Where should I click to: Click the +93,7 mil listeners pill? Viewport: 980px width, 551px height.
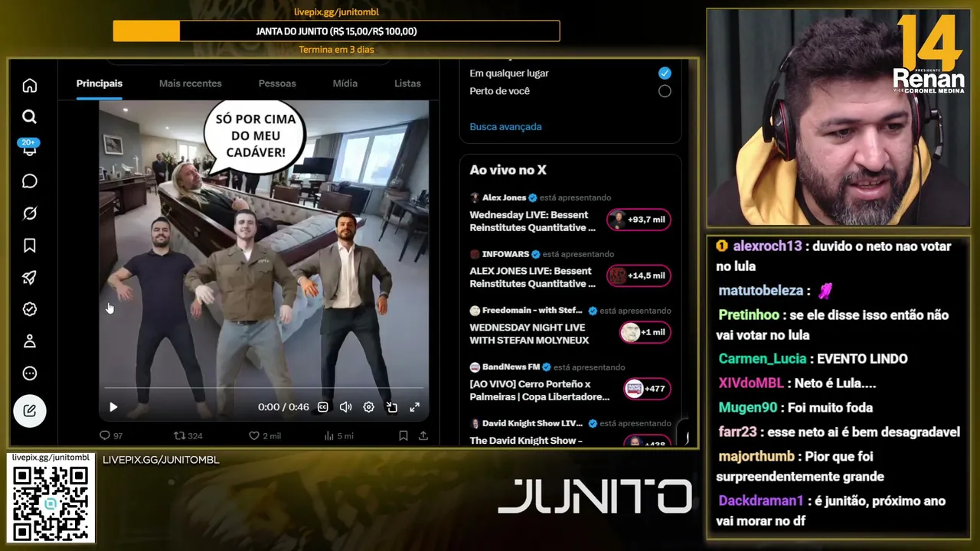point(639,220)
